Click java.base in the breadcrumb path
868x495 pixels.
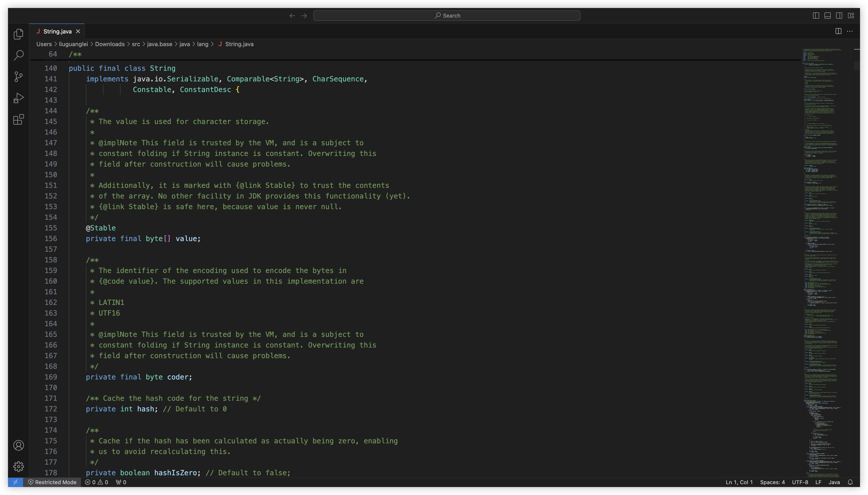pyautogui.click(x=160, y=44)
